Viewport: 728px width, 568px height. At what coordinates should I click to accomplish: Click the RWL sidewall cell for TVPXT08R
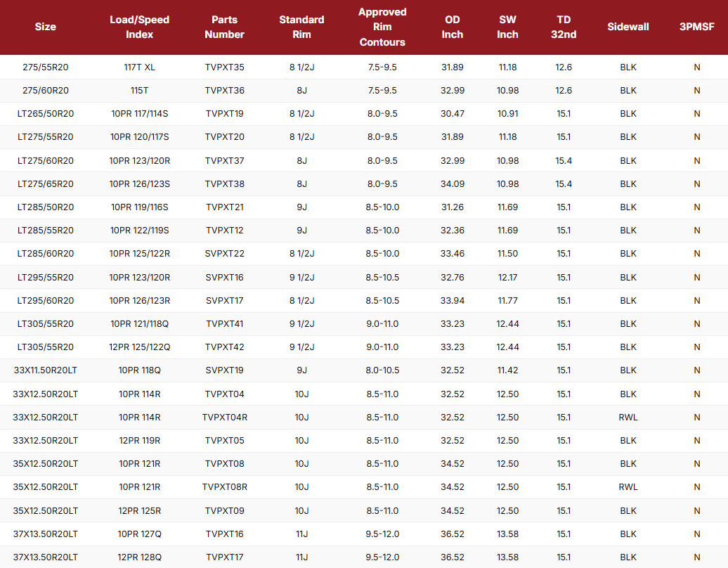coord(628,487)
